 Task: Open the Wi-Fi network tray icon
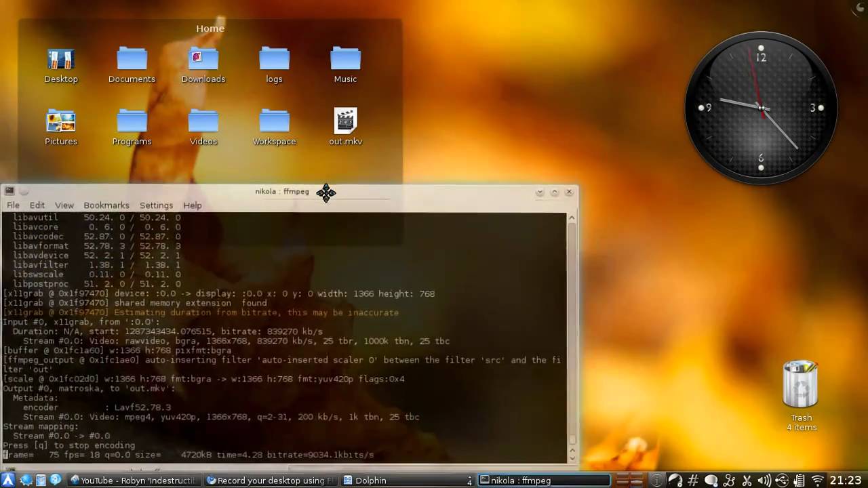tap(817, 481)
